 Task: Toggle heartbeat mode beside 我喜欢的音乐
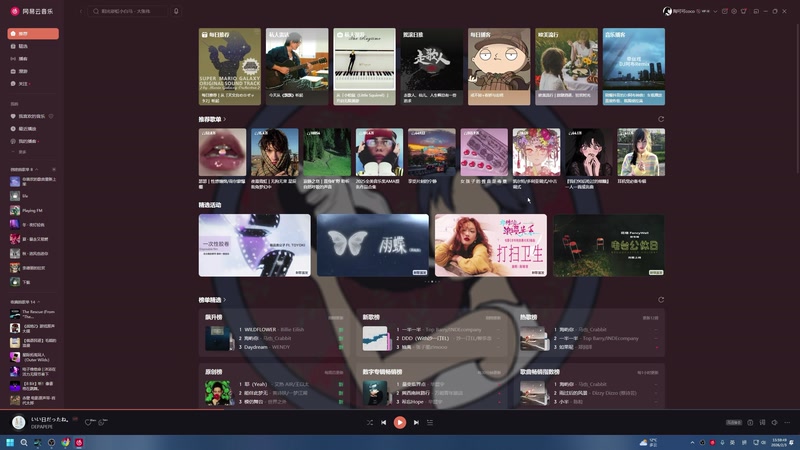click(51, 116)
